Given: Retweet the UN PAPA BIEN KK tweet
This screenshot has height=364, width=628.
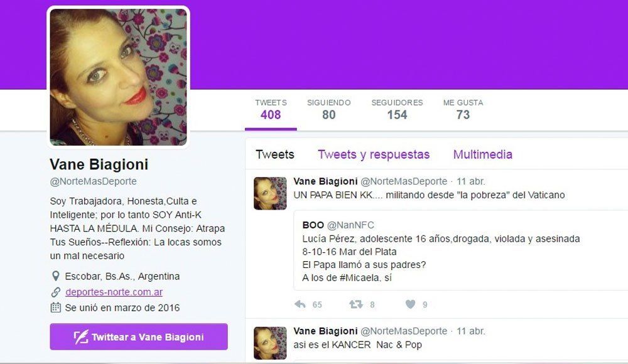Looking at the screenshot, I should (355, 304).
